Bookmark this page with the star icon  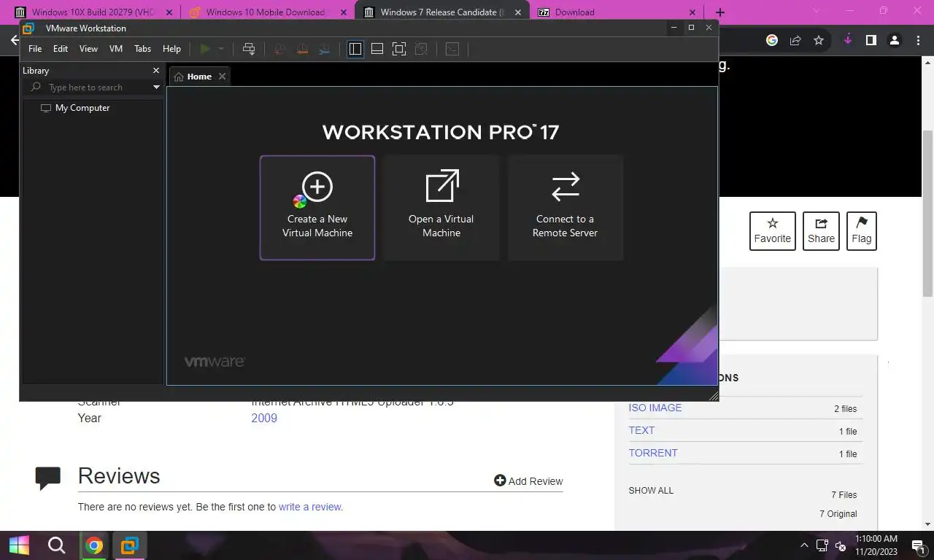pos(819,40)
